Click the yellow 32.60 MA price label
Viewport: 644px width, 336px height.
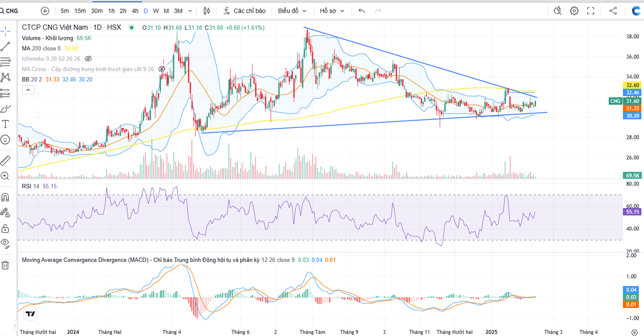pyautogui.click(x=632, y=85)
